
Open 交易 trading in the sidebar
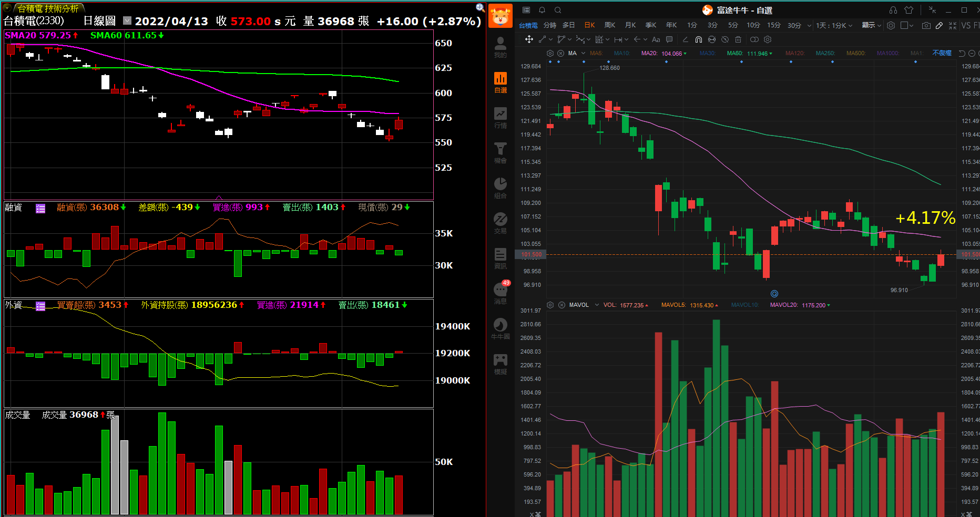501,224
